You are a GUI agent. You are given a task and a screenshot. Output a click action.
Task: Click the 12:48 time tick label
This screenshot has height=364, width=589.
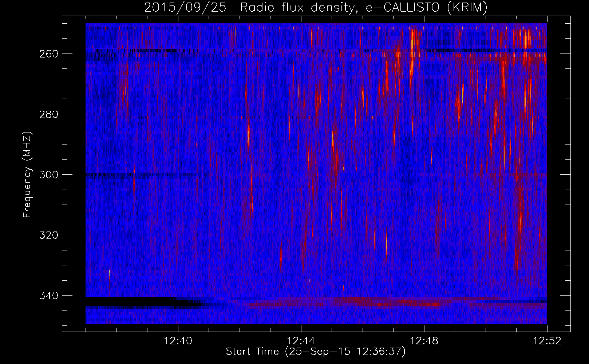[x=424, y=341]
